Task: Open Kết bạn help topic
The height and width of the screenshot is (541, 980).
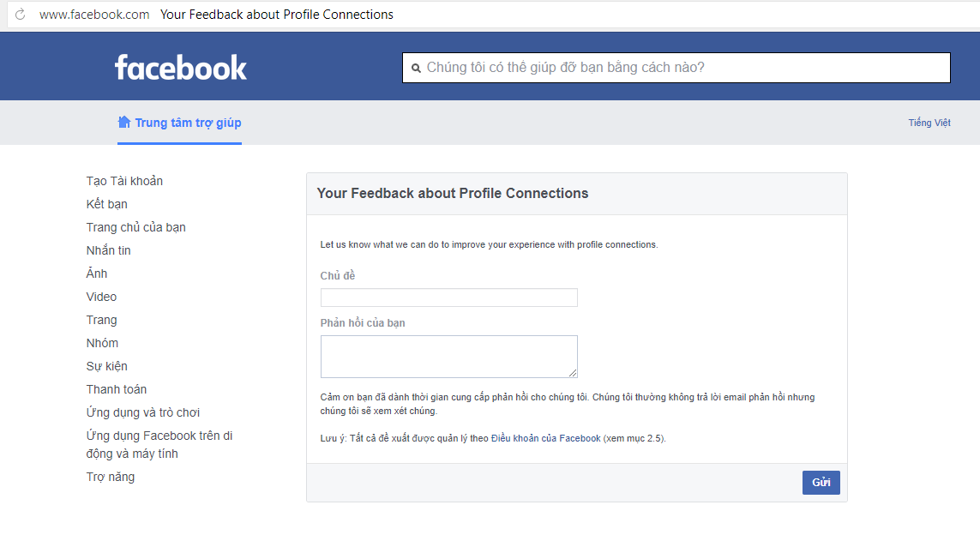Action: pyautogui.click(x=107, y=204)
